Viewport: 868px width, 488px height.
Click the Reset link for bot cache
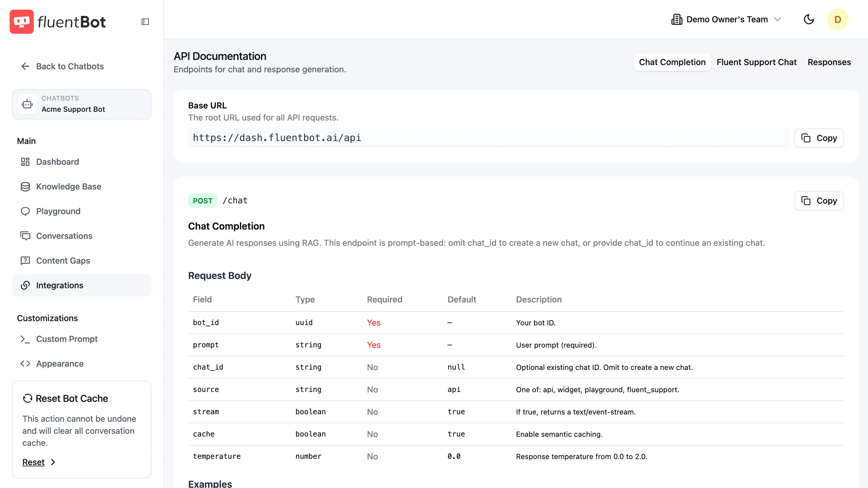(33, 462)
